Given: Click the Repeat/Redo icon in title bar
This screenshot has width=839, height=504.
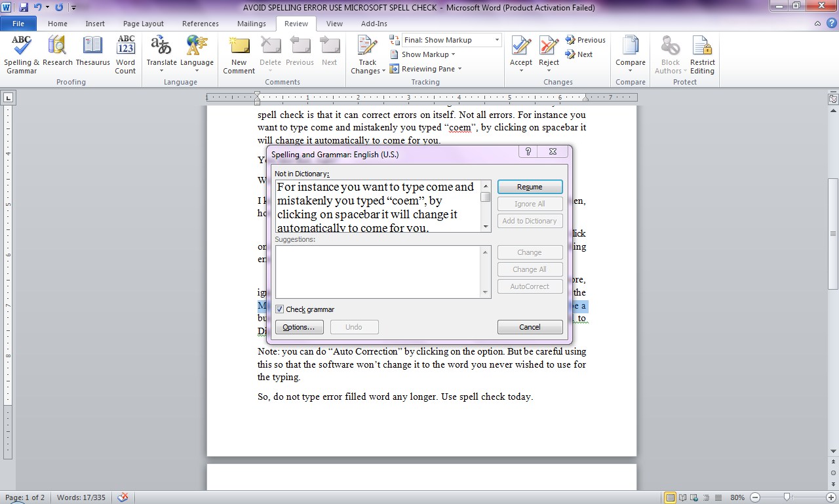Looking at the screenshot, I should [59, 7].
